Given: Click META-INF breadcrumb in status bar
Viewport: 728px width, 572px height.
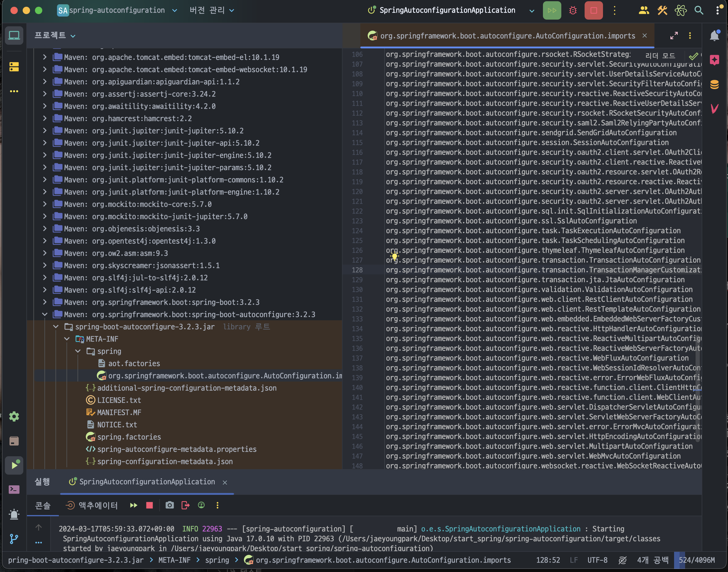Looking at the screenshot, I should click(x=174, y=560).
